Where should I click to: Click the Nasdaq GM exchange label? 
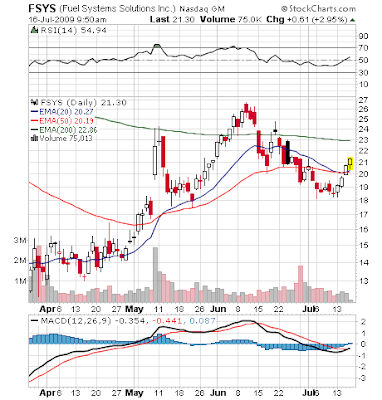coord(202,9)
